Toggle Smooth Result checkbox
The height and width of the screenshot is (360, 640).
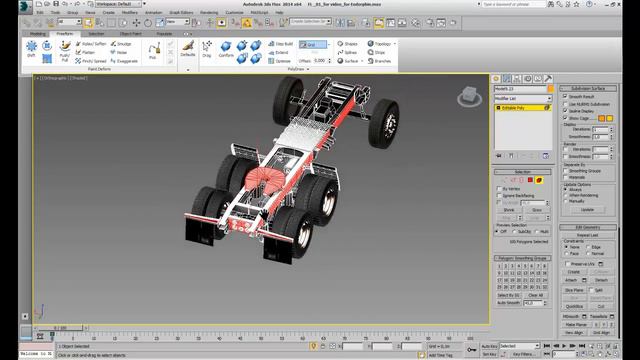point(565,96)
